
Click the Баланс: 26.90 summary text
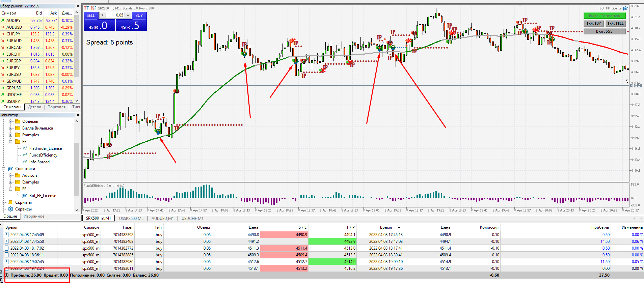pos(145,275)
